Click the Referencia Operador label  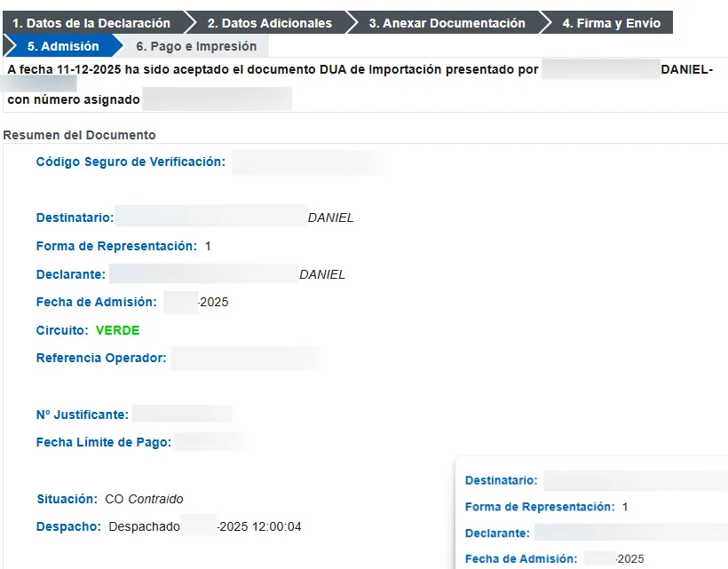click(x=101, y=358)
